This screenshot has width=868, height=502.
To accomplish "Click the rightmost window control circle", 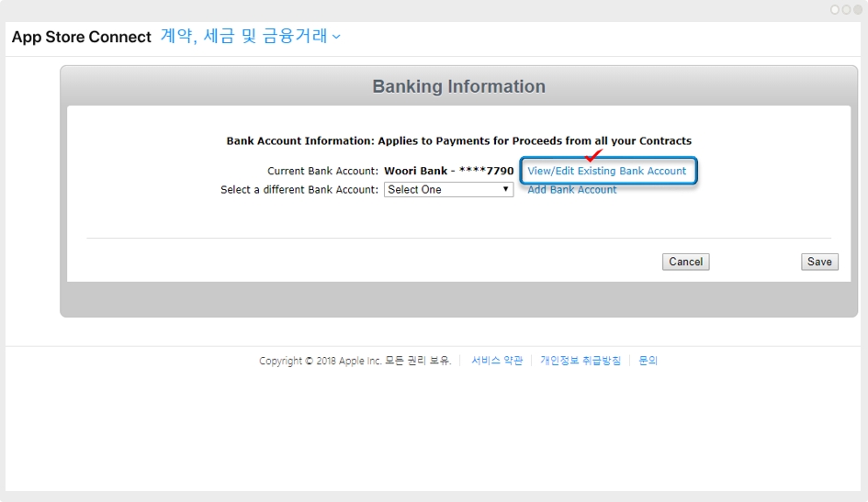I will [857, 9].
